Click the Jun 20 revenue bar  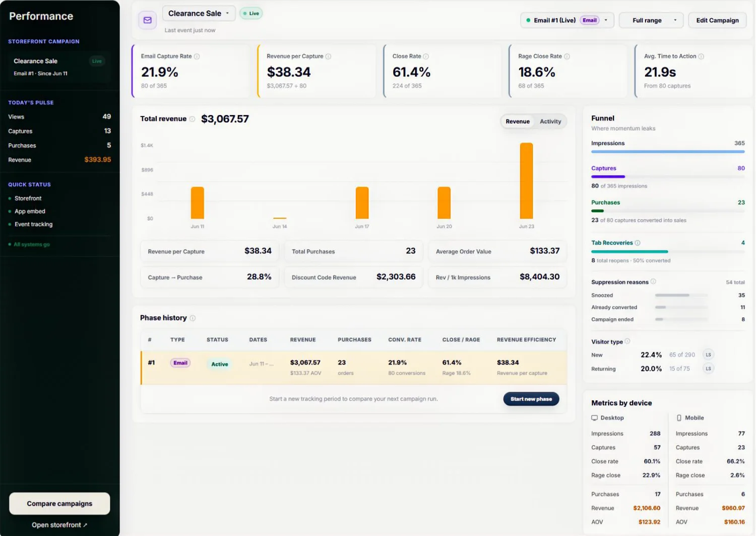pos(444,203)
